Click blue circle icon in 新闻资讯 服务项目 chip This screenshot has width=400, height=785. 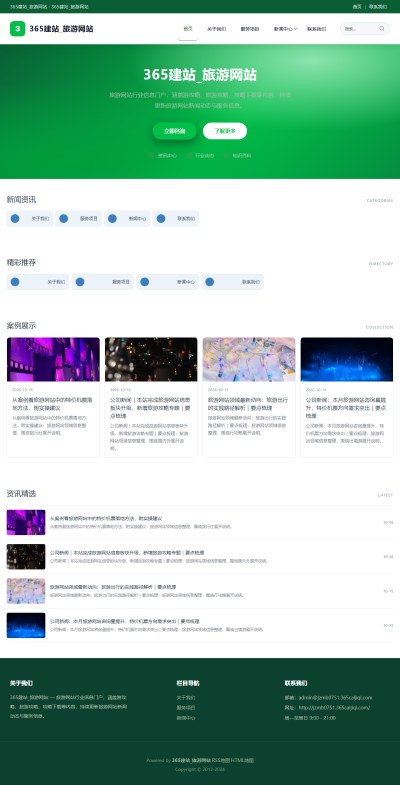[64, 218]
